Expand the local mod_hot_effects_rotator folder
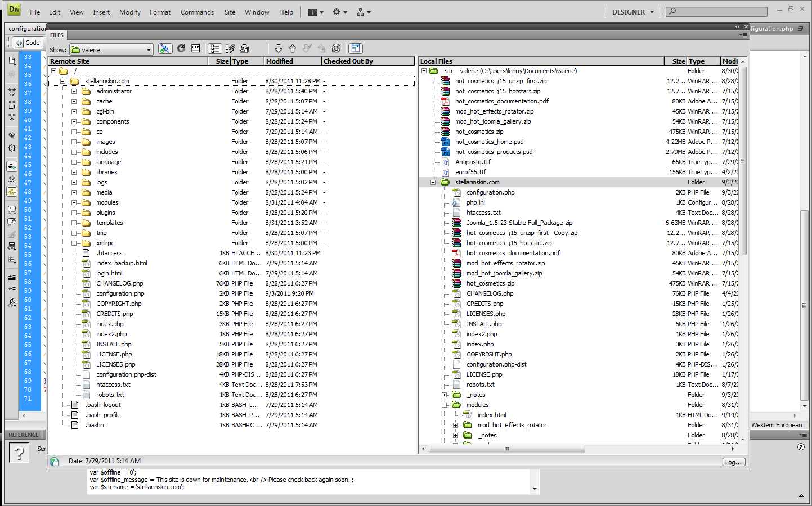812x506 pixels. tap(455, 425)
